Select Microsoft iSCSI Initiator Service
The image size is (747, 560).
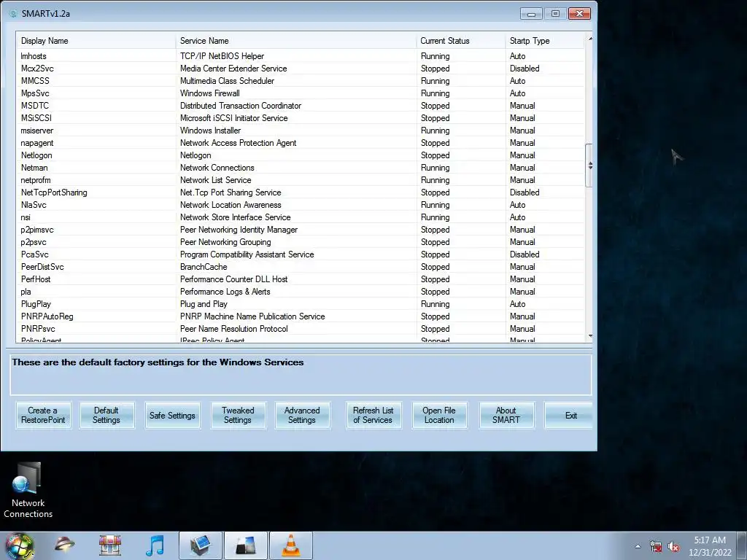pos(234,118)
